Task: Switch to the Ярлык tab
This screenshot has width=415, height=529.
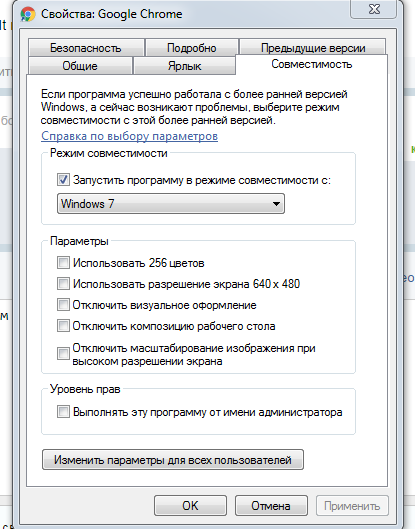Action: pos(185,66)
